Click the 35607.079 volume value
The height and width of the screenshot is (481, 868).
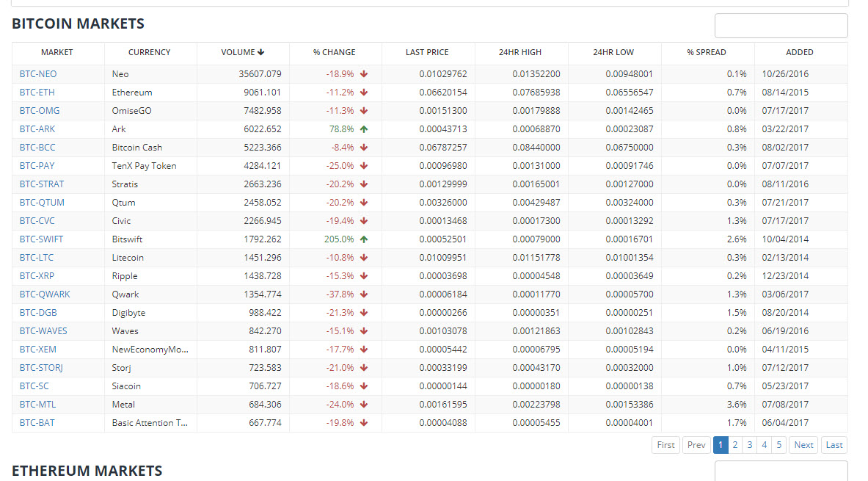click(260, 73)
